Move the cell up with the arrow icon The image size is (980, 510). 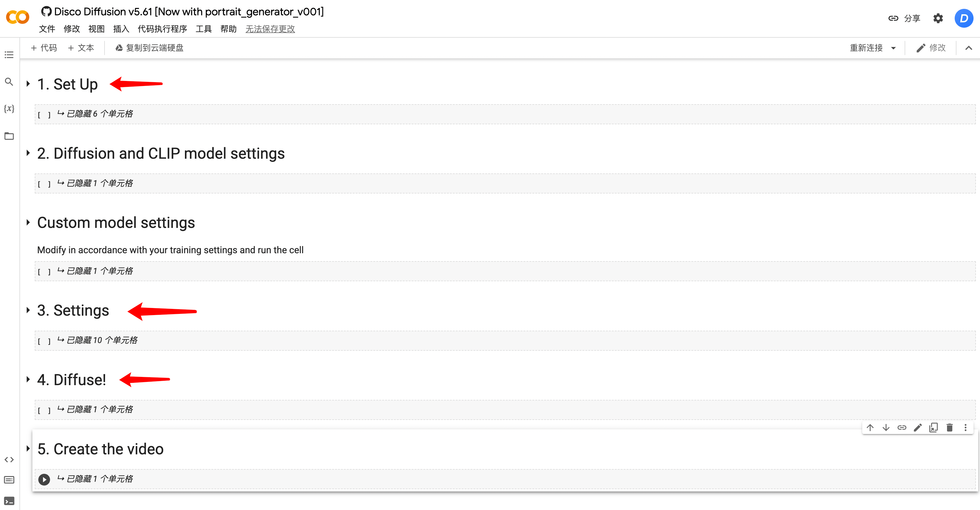coord(870,428)
